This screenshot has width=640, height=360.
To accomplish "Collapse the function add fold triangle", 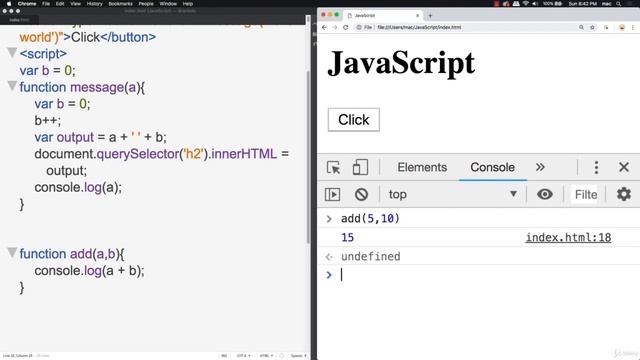I will 12,253.
